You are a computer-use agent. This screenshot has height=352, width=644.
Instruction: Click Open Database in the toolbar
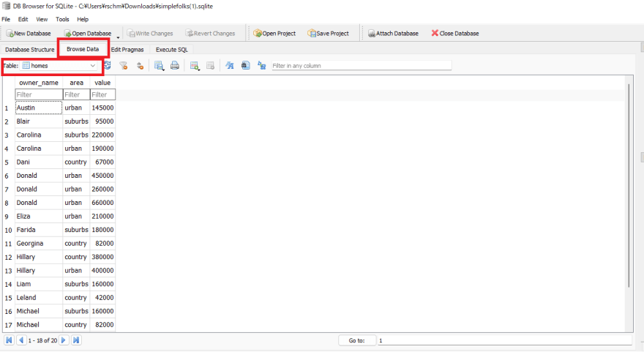click(x=88, y=33)
